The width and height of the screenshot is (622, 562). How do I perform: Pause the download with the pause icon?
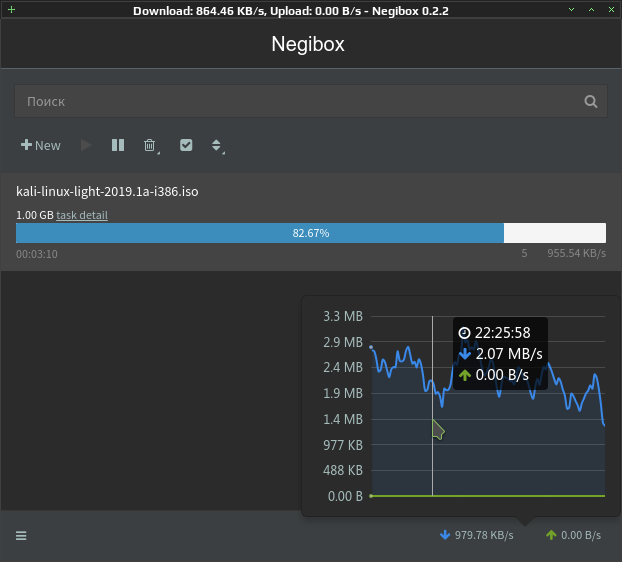tap(118, 145)
